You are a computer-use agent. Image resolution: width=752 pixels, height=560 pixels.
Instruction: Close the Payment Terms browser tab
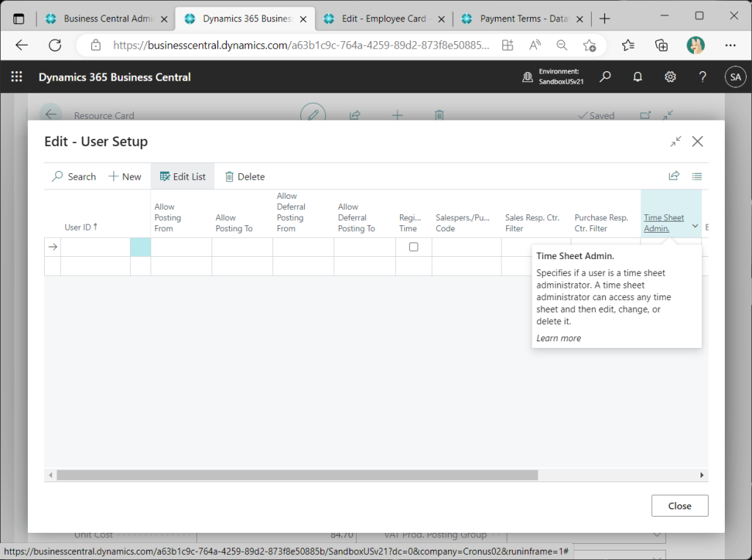[579, 19]
